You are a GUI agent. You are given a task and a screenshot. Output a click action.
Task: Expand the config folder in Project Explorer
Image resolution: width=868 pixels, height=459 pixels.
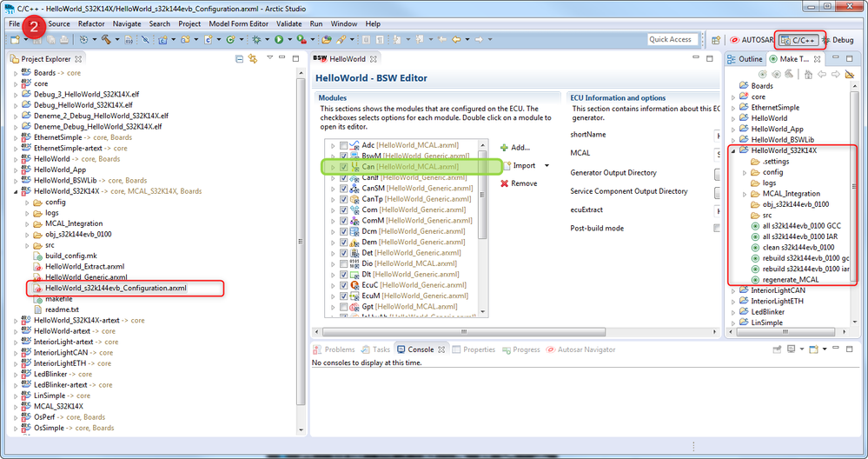pos(27,203)
